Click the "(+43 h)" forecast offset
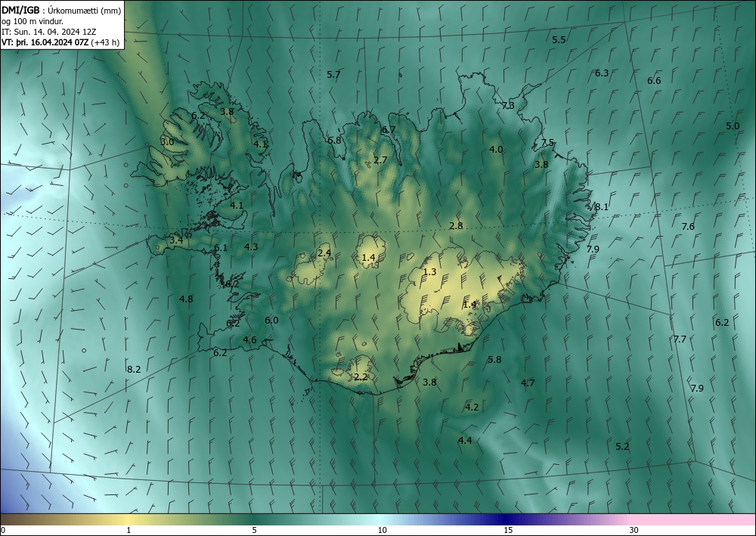756x536 pixels. 105,42
